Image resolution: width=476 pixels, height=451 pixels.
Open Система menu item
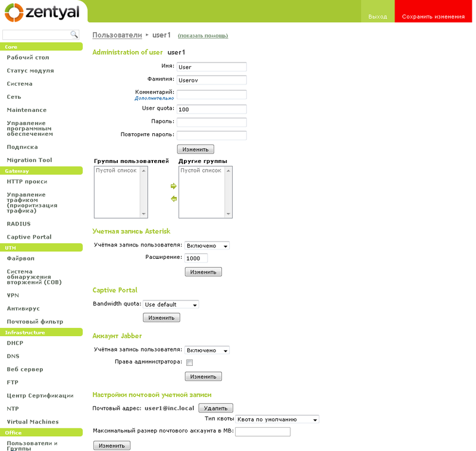20,83
